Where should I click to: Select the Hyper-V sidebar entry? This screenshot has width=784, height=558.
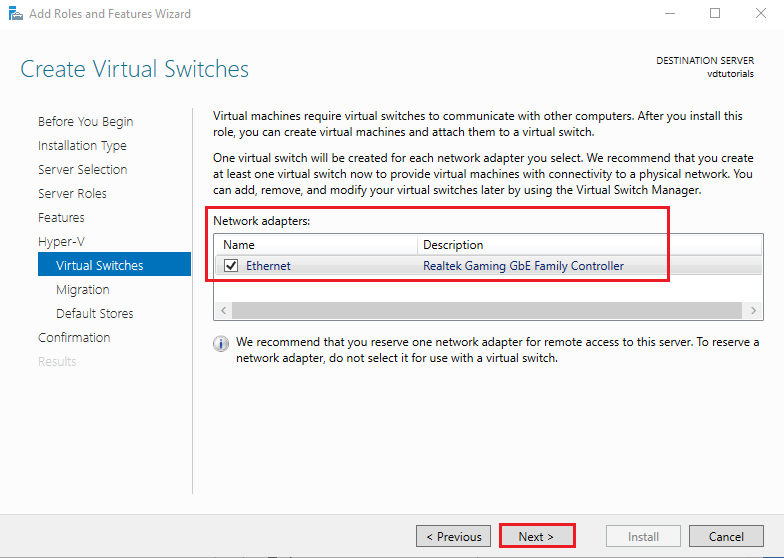[x=61, y=242]
